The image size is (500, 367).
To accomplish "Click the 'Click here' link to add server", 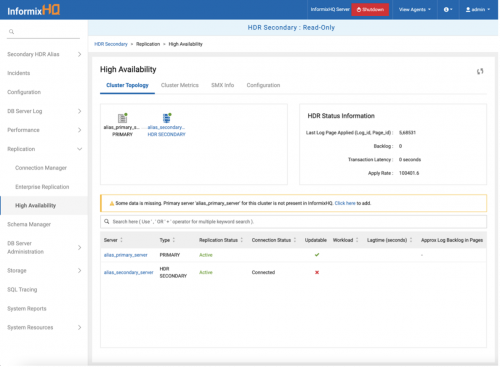I will coord(345,203).
